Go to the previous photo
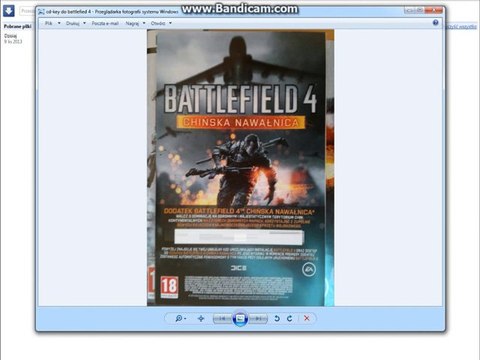The image size is (480, 360). point(222,319)
